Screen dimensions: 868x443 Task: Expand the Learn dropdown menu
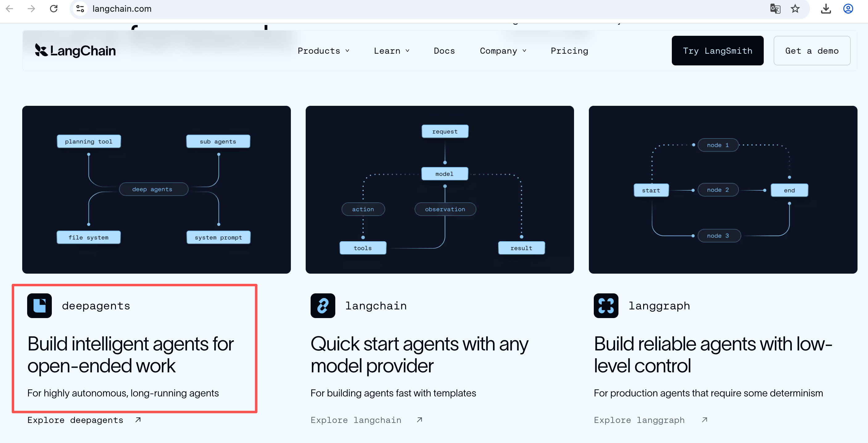point(391,51)
